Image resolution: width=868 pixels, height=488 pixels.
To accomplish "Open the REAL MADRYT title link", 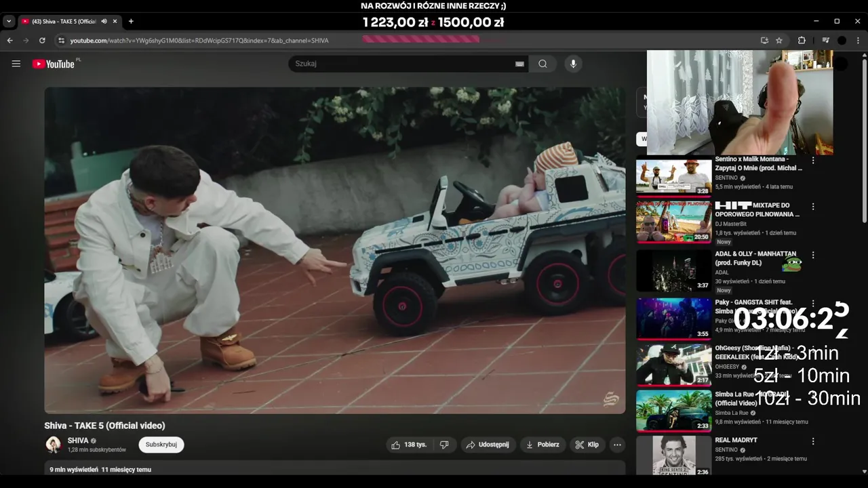I will pyautogui.click(x=736, y=440).
